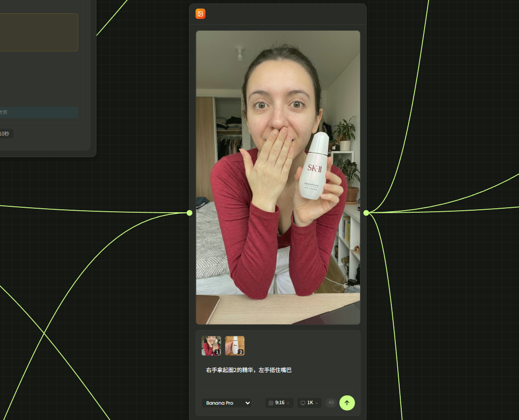Open the generated SK-II portrait image preview

point(278,177)
